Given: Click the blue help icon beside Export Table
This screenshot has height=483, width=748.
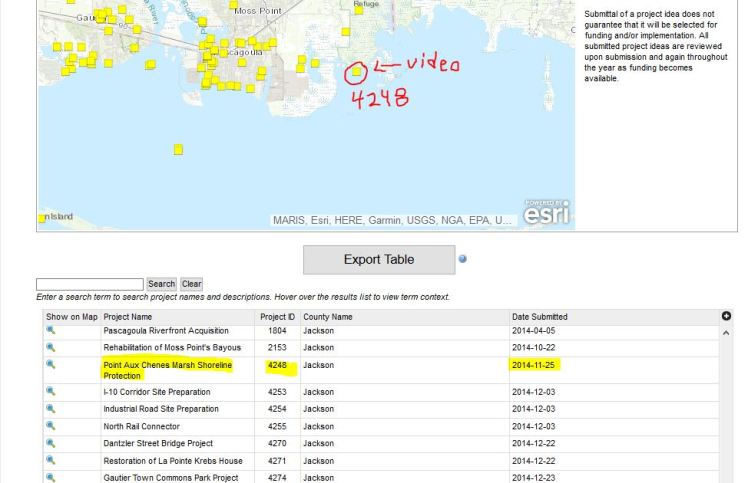Looking at the screenshot, I should [462, 259].
